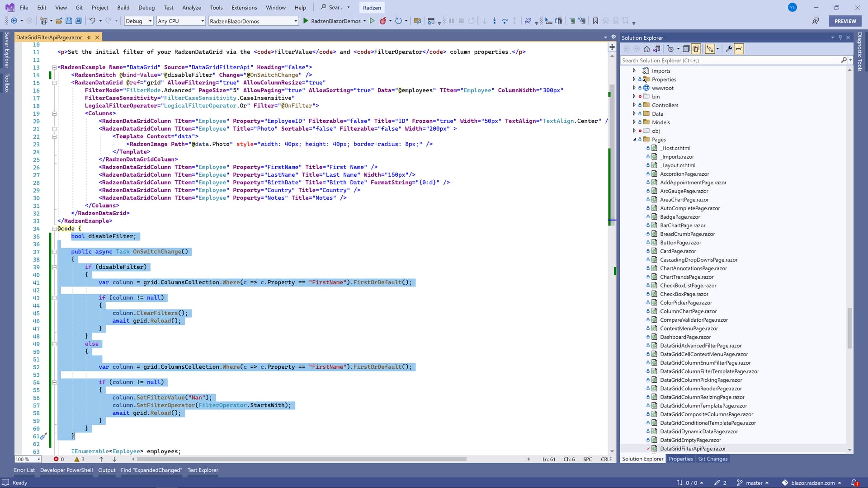
Task: Click the Hot Reload flame icon
Action: click(383, 21)
